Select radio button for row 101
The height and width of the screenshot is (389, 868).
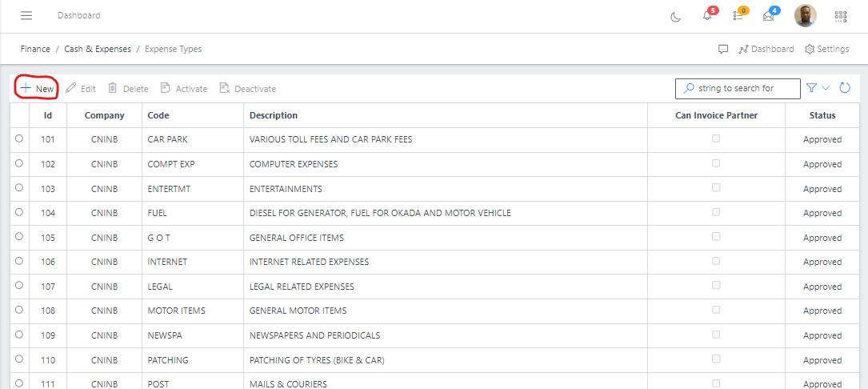[x=19, y=139]
